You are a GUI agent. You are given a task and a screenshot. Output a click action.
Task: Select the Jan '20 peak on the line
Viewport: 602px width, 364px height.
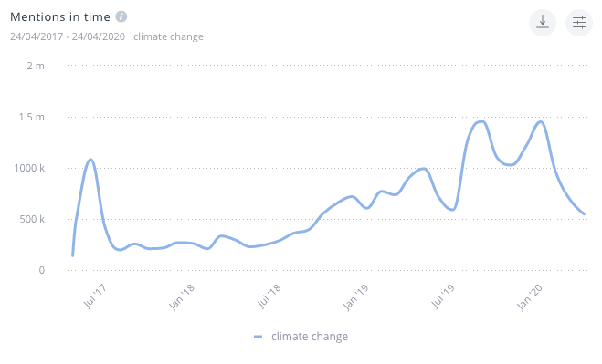[541, 122]
